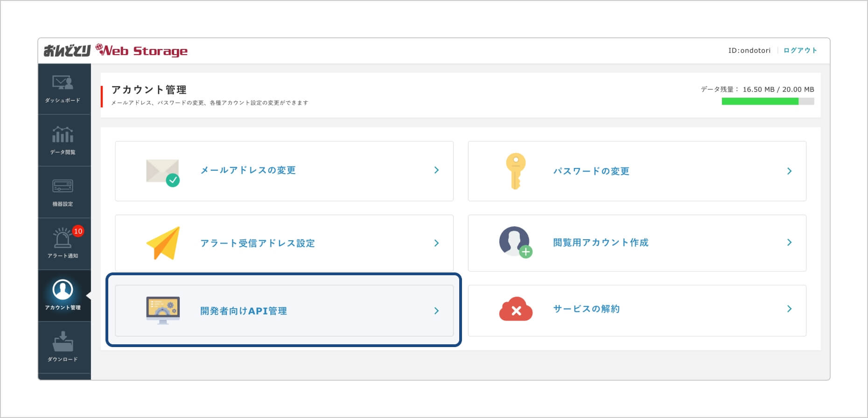Click the envelope icon for メールアドレスの変更

tap(163, 173)
